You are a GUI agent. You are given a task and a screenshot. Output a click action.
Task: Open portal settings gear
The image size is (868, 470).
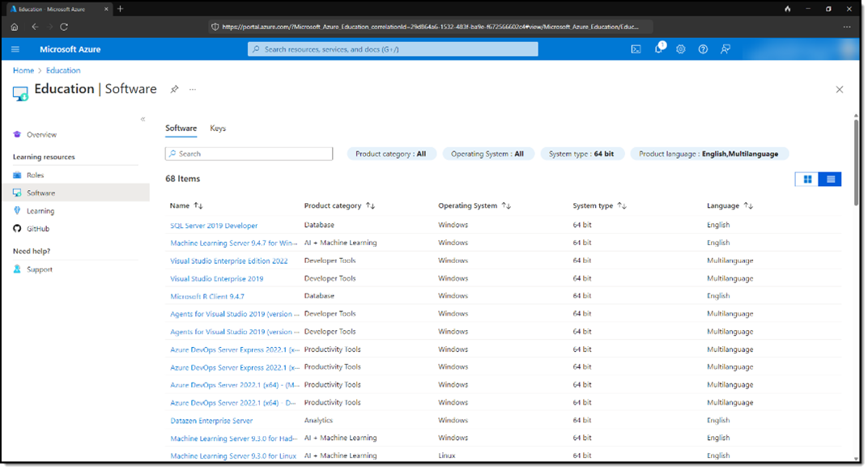[681, 49]
